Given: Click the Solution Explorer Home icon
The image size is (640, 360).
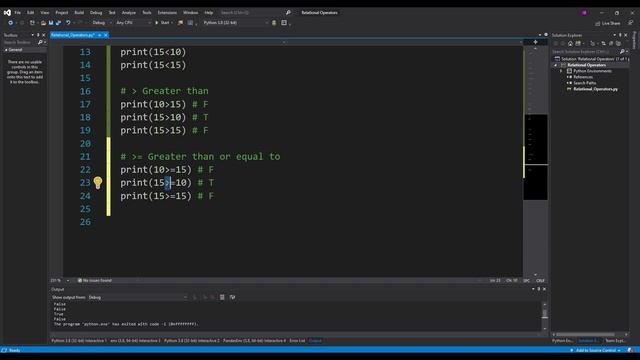Looking at the screenshot, I should pyautogui.click(x=570, y=43).
